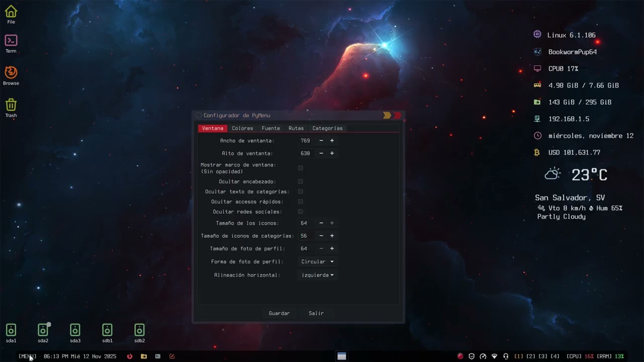Open the Alineación horizontal dropdown
644x362 pixels.
[317, 275]
